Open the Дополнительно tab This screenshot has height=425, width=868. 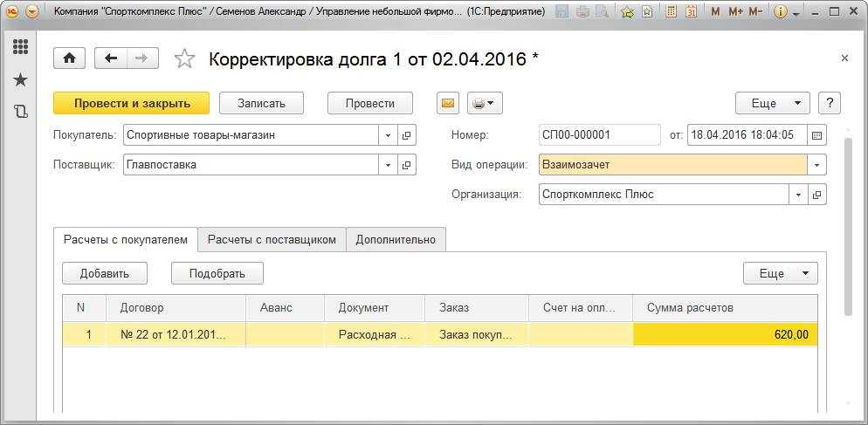pos(396,239)
